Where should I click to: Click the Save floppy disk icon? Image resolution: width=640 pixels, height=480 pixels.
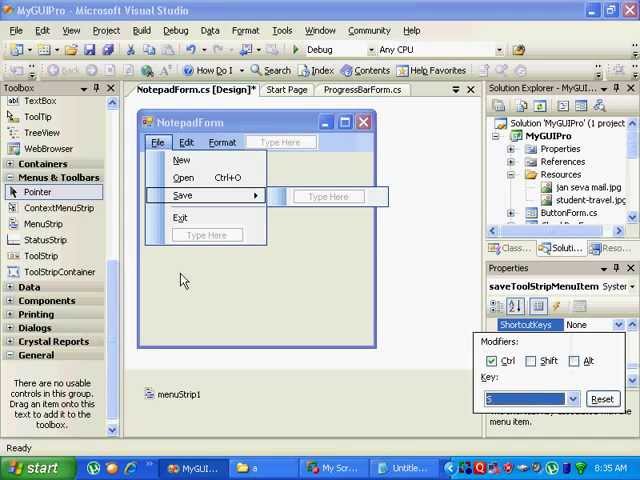point(89,50)
